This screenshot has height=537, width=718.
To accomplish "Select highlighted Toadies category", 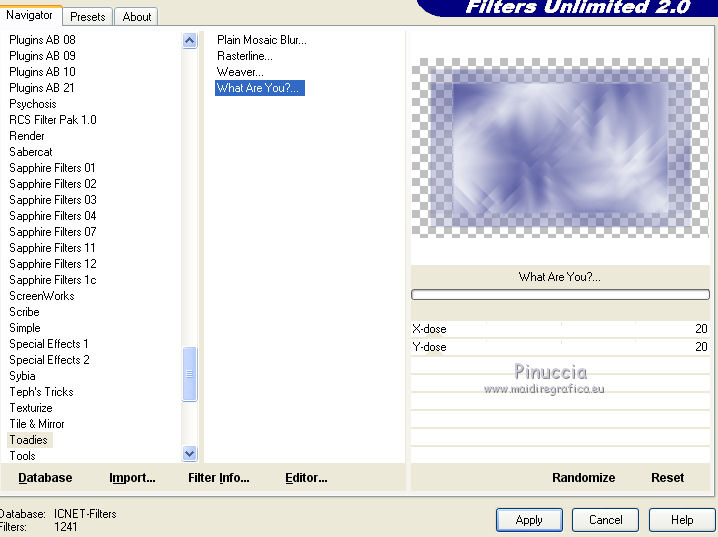I will click(28, 440).
